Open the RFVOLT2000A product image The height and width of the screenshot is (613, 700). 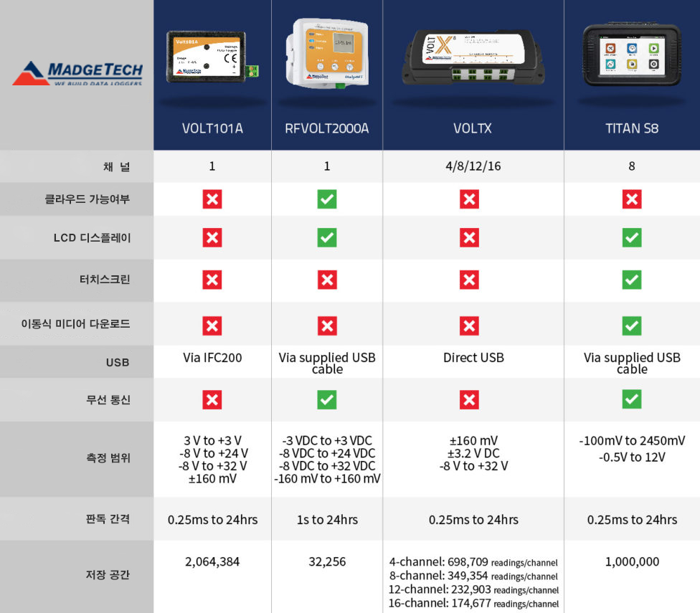(327, 53)
